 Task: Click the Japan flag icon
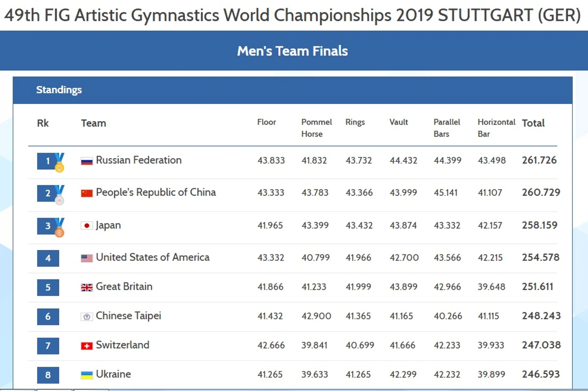pos(87,226)
